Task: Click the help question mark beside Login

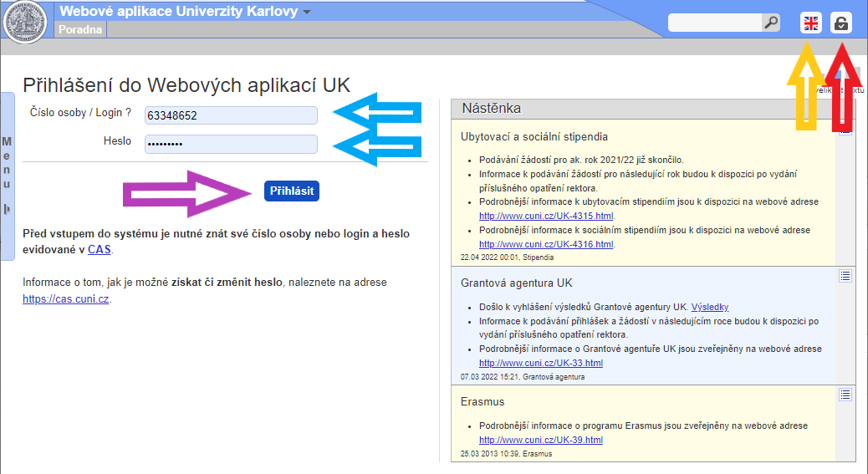Action: coord(128,112)
